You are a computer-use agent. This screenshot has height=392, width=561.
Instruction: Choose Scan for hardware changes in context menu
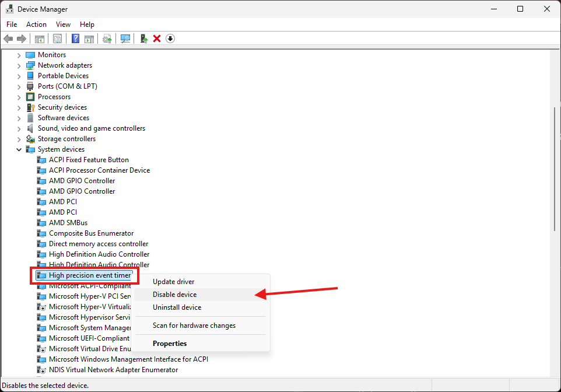point(201,325)
